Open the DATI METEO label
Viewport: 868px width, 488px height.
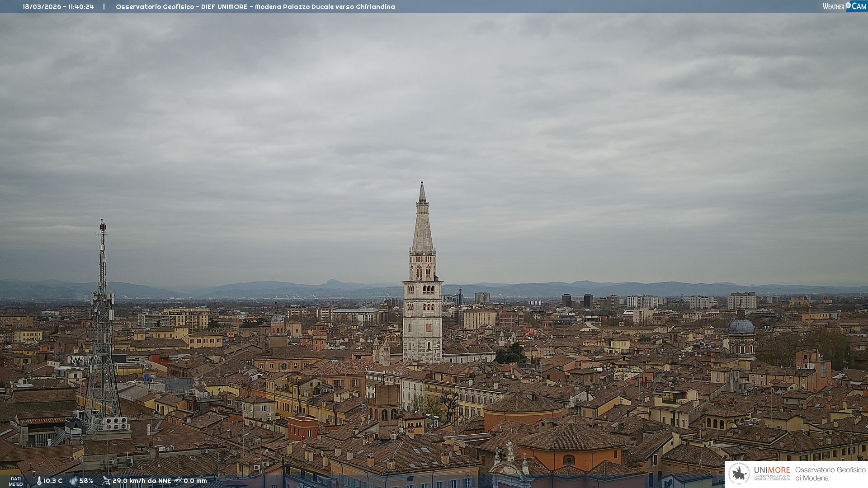pos(15,481)
